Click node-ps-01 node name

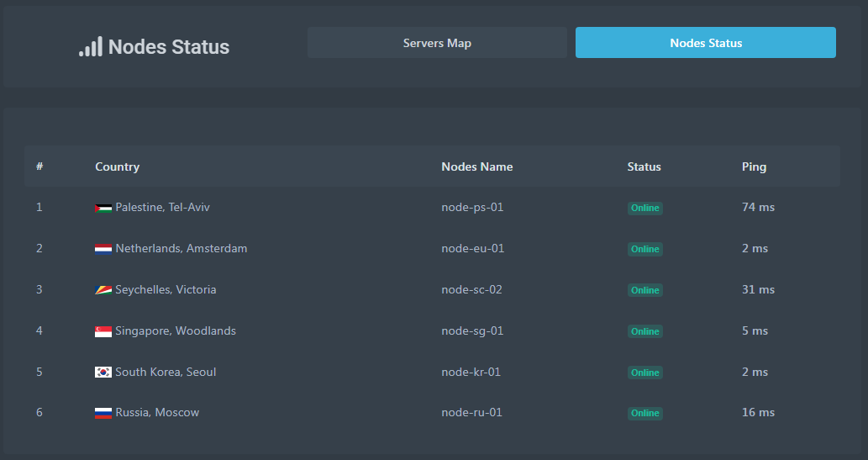(x=472, y=207)
